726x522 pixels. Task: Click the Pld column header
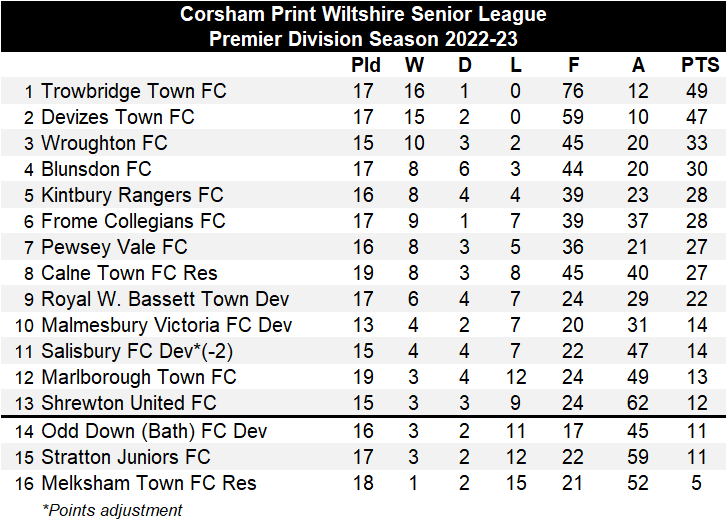(366, 65)
